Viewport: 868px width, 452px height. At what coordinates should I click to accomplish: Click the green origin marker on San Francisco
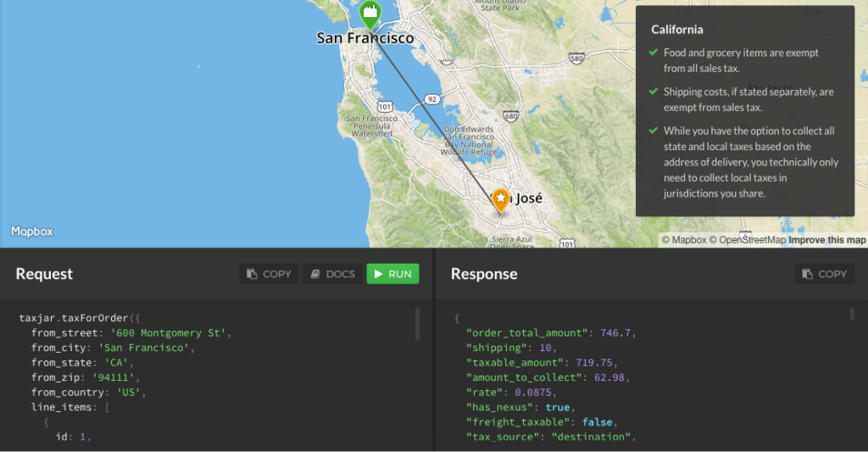[x=370, y=14]
